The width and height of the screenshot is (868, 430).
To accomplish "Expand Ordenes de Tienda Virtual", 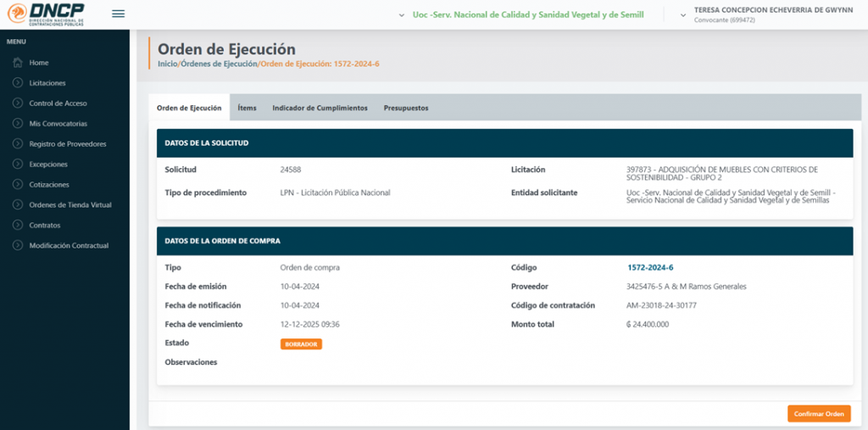I will [70, 205].
